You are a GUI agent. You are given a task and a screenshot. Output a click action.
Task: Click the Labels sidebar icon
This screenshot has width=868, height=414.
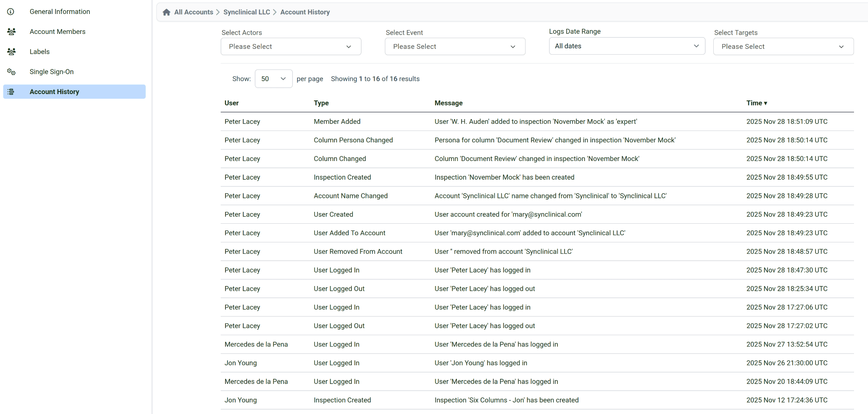pyautogui.click(x=11, y=52)
